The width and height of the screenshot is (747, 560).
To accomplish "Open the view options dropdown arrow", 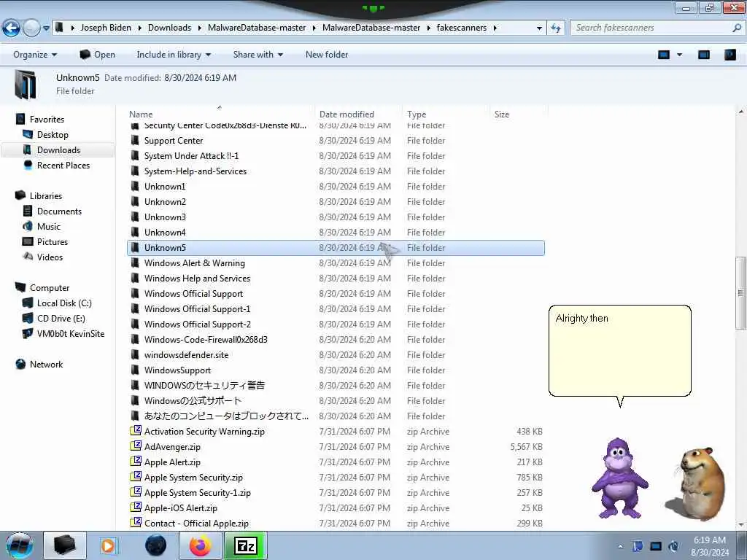I will [x=680, y=55].
